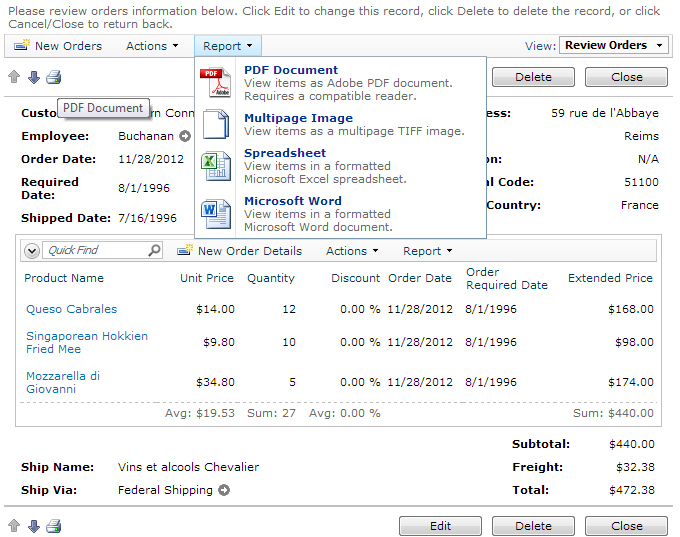Click the top Delete button
680x537 pixels.
[533, 77]
